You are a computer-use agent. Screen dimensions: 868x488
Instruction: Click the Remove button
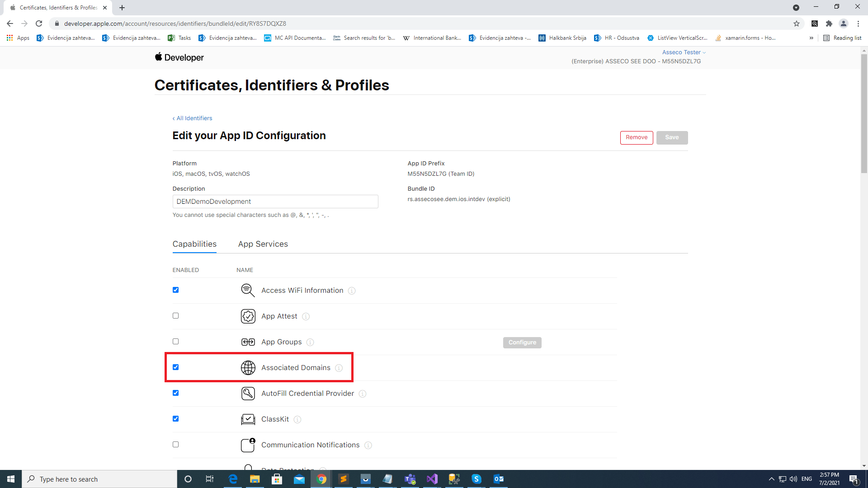pos(636,137)
